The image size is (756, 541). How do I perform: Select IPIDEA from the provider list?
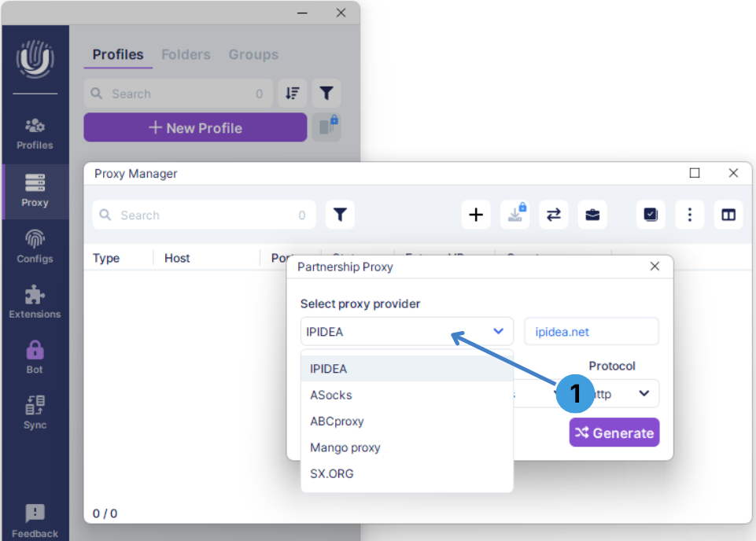[x=407, y=369]
